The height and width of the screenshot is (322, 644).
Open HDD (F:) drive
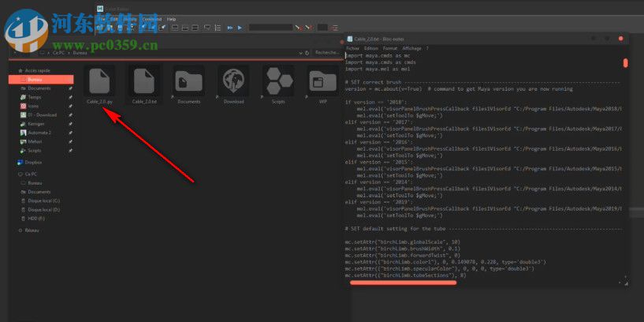(36, 219)
